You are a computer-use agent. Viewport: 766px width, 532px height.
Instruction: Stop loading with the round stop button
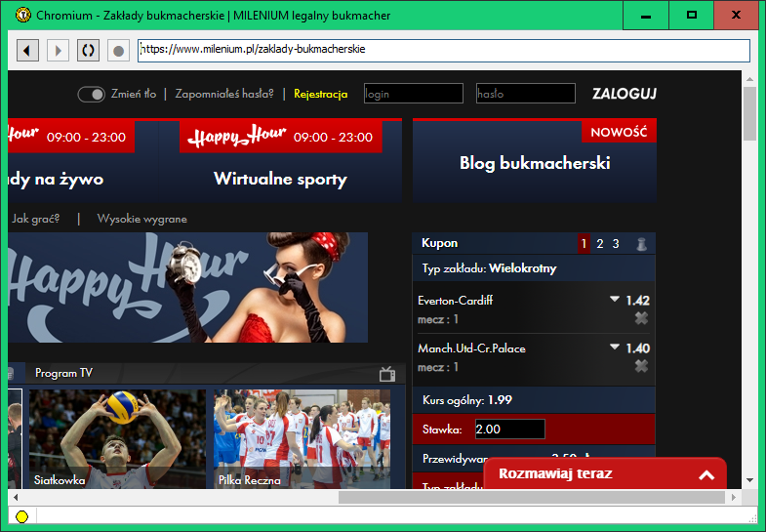coord(118,51)
